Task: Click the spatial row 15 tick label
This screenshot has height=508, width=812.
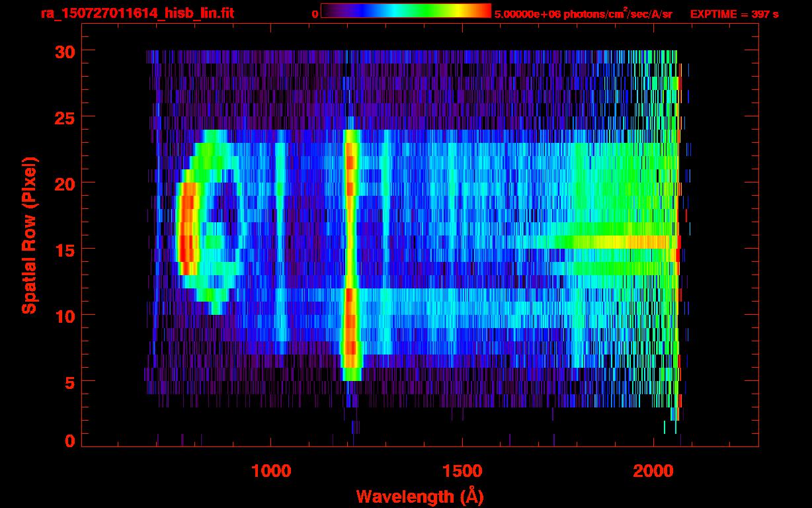Action: pos(65,249)
